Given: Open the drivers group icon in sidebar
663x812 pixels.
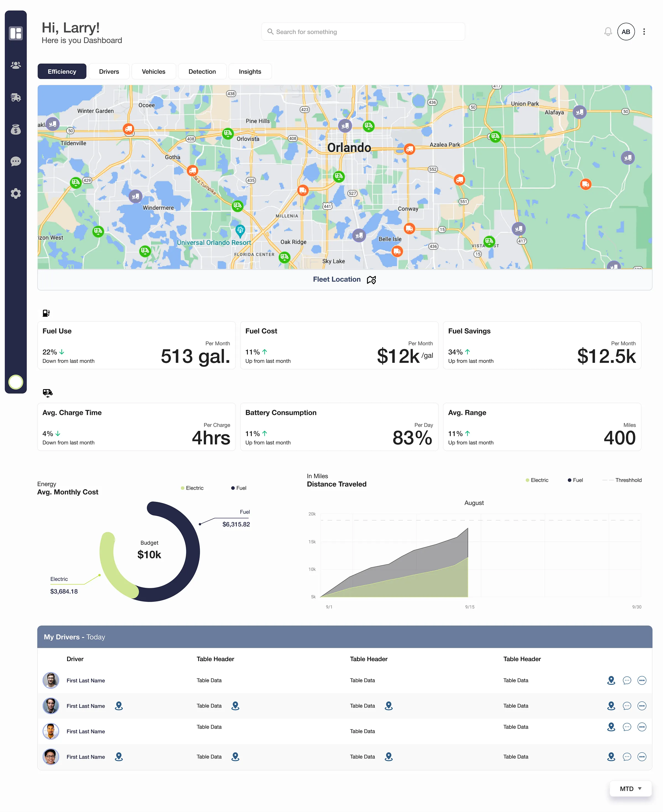Looking at the screenshot, I should tap(16, 65).
